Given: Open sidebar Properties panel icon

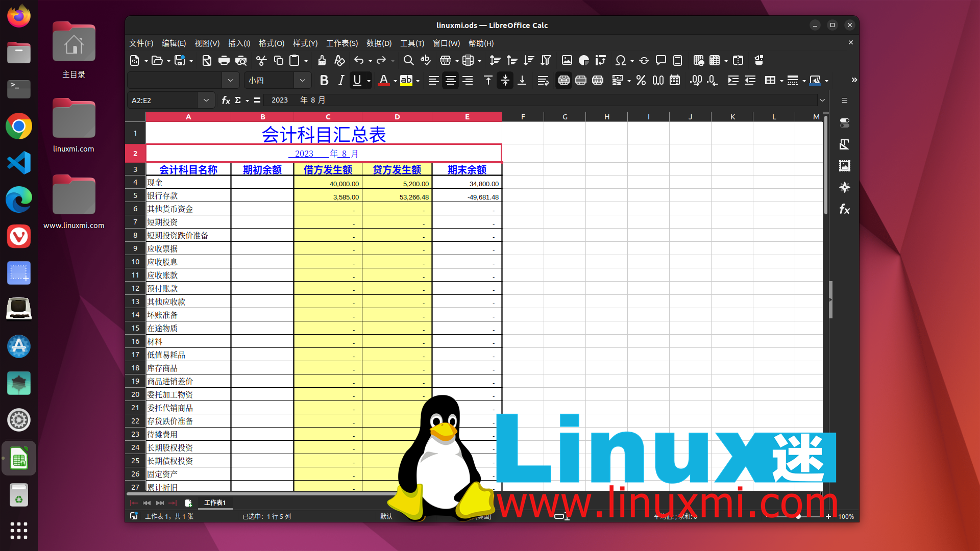Looking at the screenshot, I should pyautogui.click(x=845, y=123).
